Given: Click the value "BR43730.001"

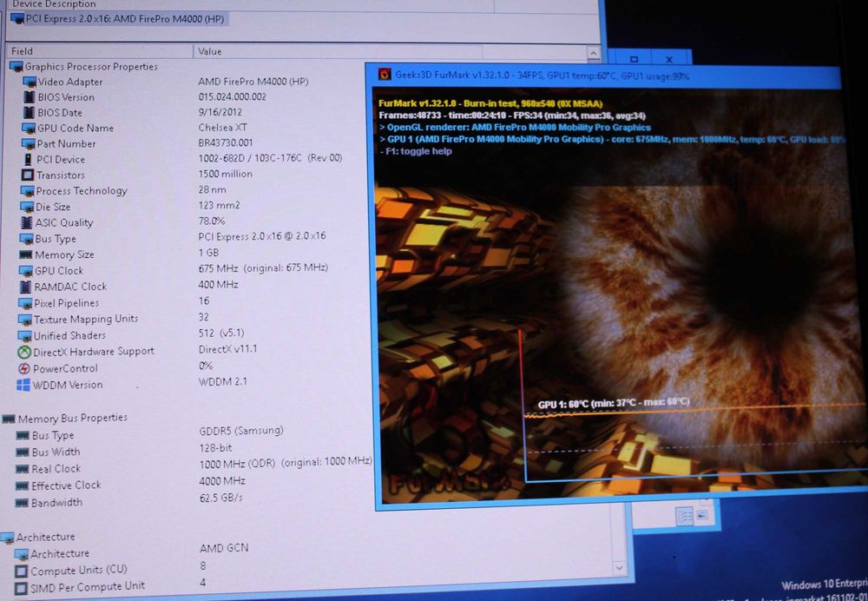Looking at the screenshot, I should click(x=226, y=143).
